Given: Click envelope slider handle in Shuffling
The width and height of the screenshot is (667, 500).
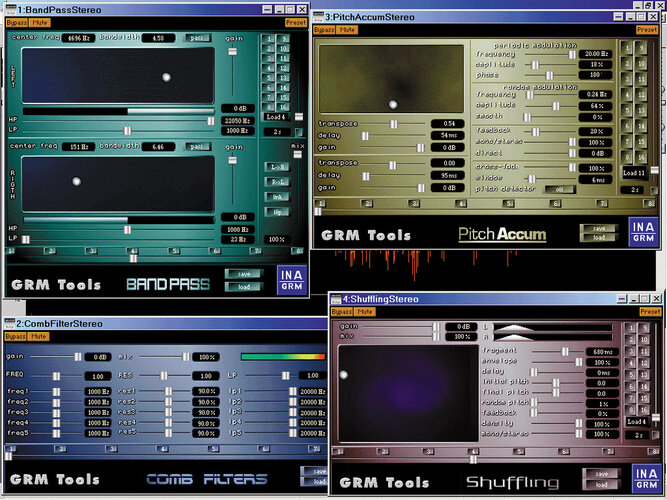Looking at the screenshot, I should 579,362.
